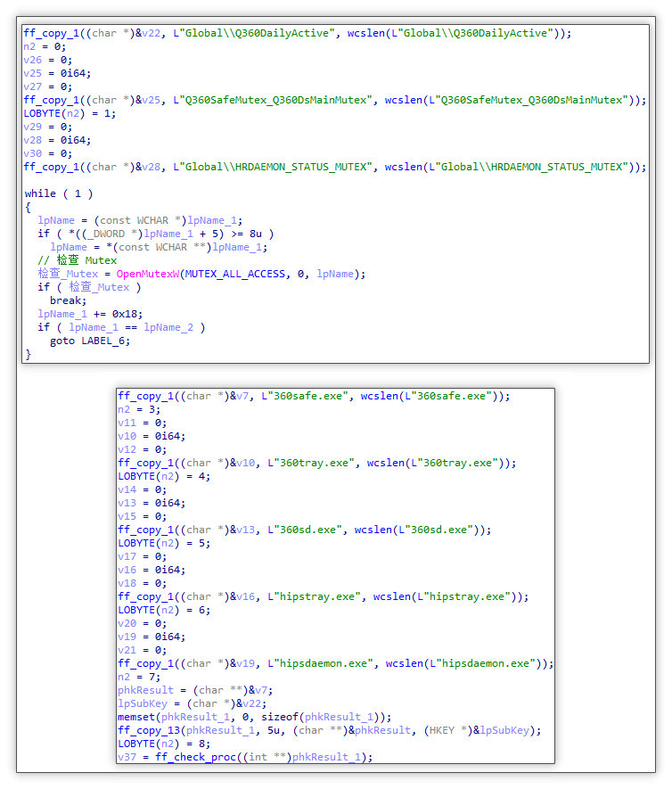Select the "if ( 检查_Mutex )" line
Viewport: 672px width, 789px height.
pyautogui.click(x=89, y=287)
